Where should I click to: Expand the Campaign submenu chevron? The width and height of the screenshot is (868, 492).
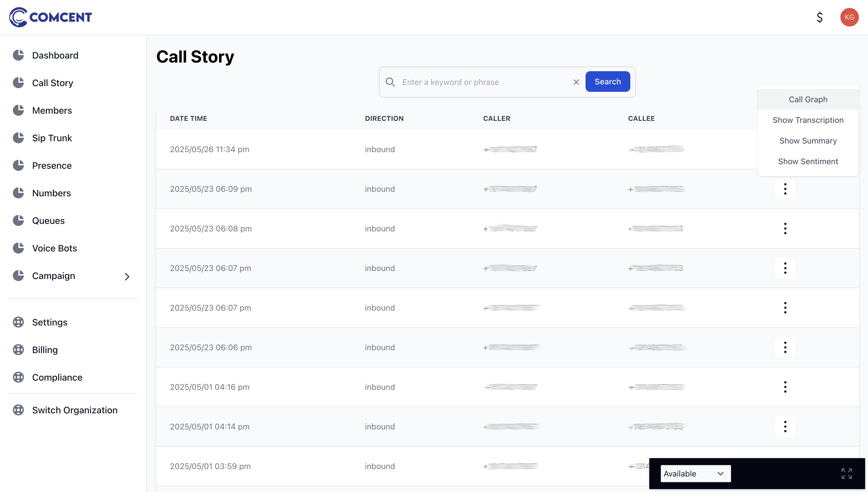tap(127, 276)
